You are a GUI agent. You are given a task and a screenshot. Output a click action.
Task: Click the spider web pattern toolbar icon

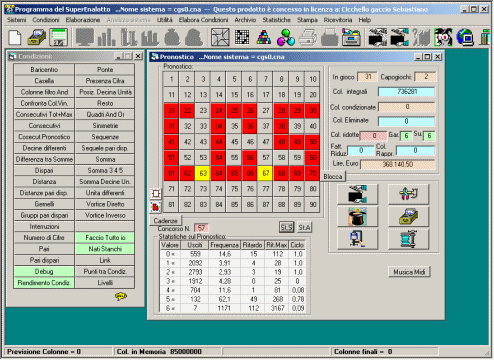point(220,37)
